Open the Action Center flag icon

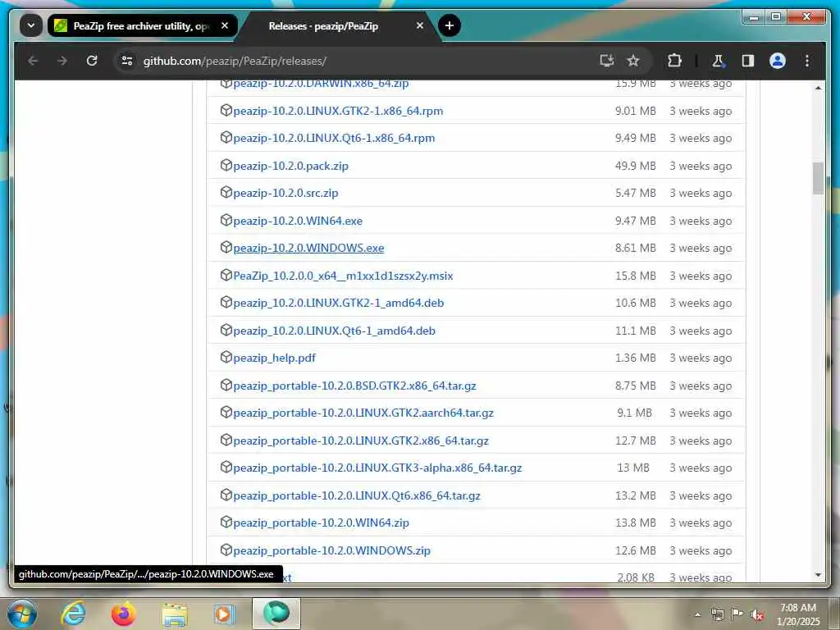(737, 614)
